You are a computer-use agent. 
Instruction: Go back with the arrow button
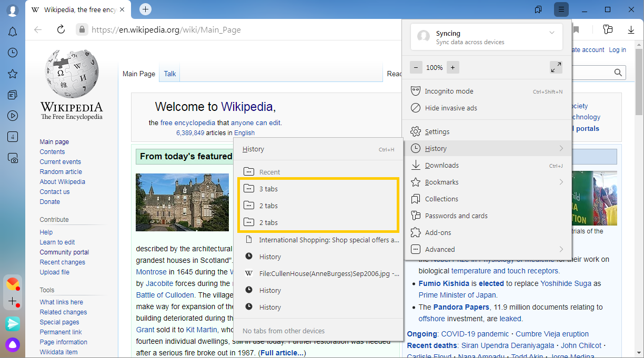coord(38,29)
